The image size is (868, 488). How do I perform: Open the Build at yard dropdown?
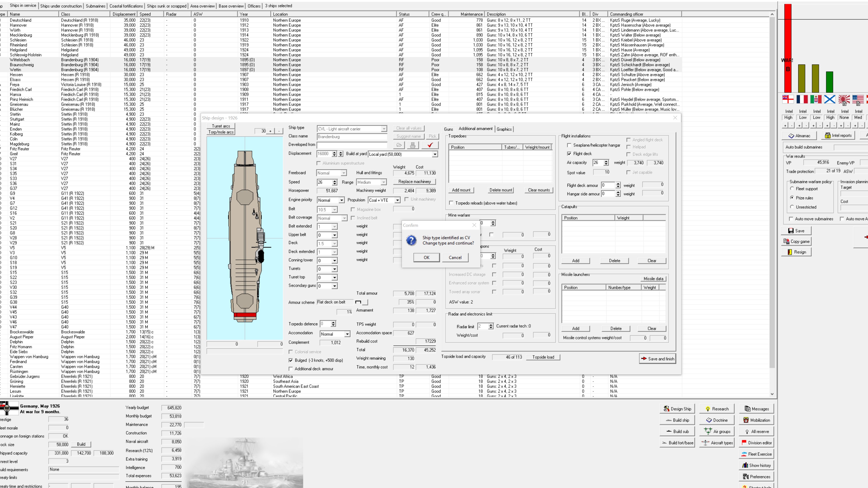[x=435, y=154]
